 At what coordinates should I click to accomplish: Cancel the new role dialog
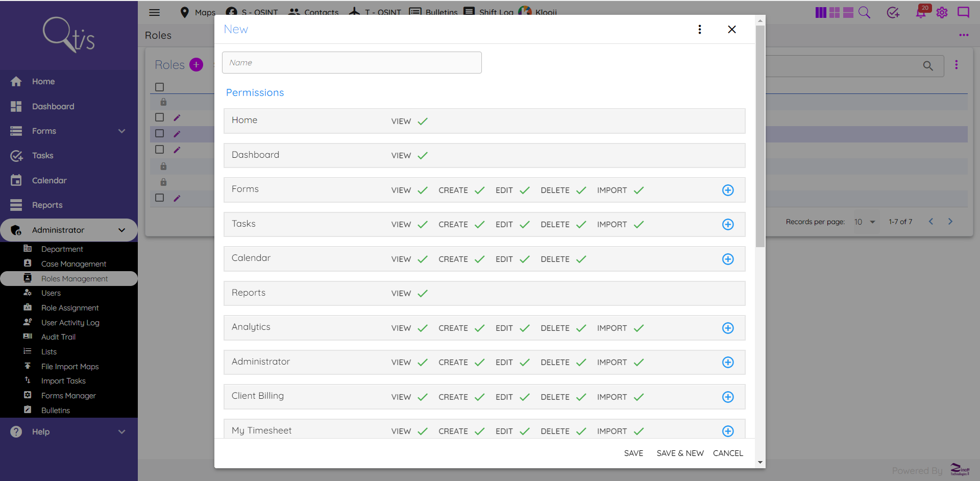point(728,453)
